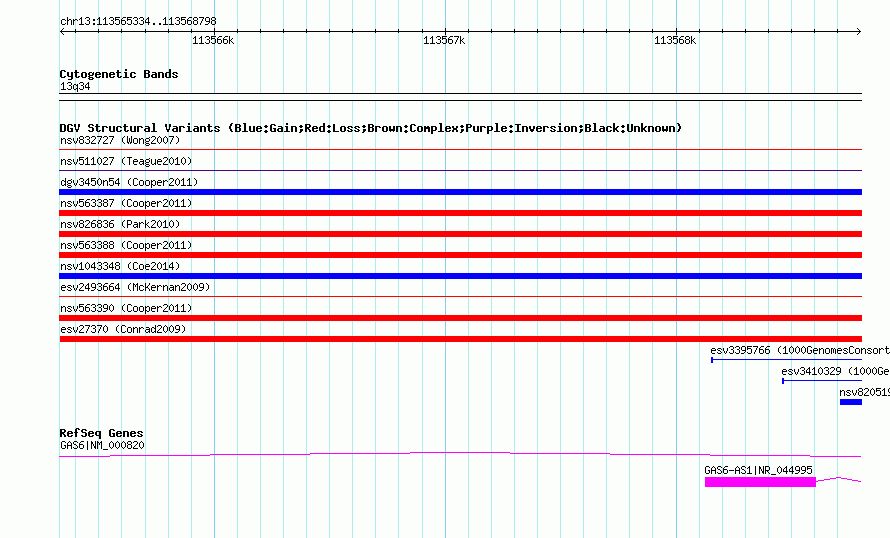890x538 pixels.
Task: Open the esv2493664 (McKernan2009) label
Action: pyautogui.click(x=135, y=287)
